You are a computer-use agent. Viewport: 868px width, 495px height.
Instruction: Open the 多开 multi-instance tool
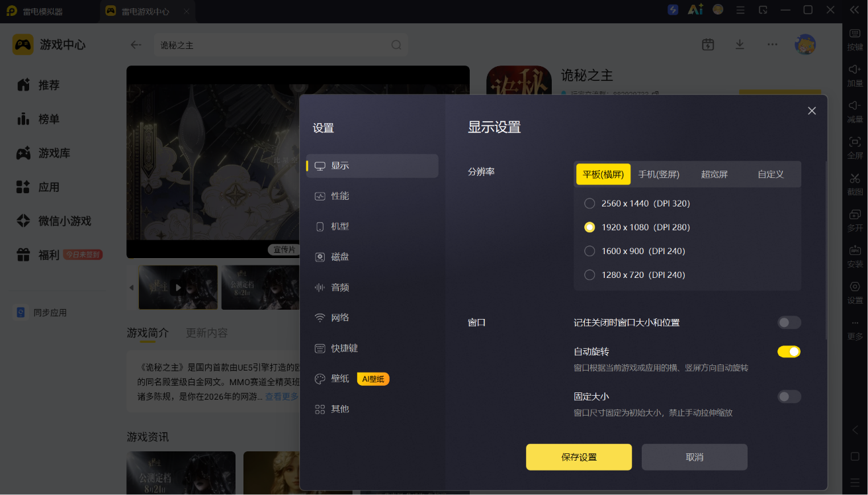coord(855,221)
